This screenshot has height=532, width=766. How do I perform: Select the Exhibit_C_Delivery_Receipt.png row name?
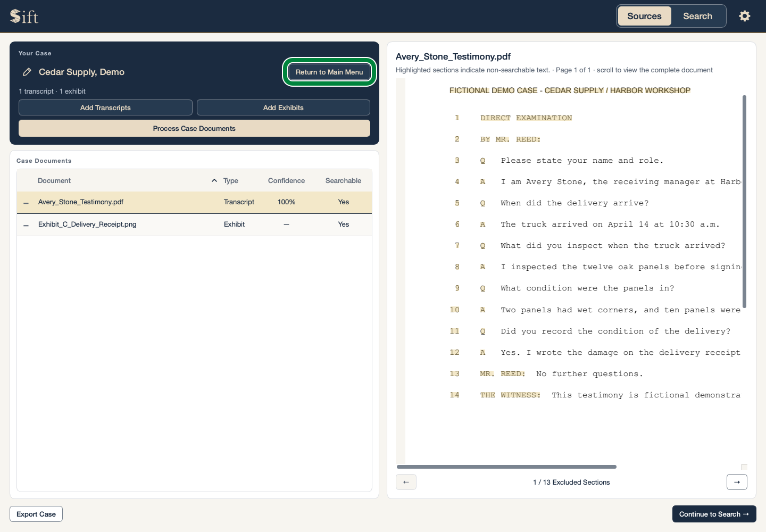[x=87, y=225]
